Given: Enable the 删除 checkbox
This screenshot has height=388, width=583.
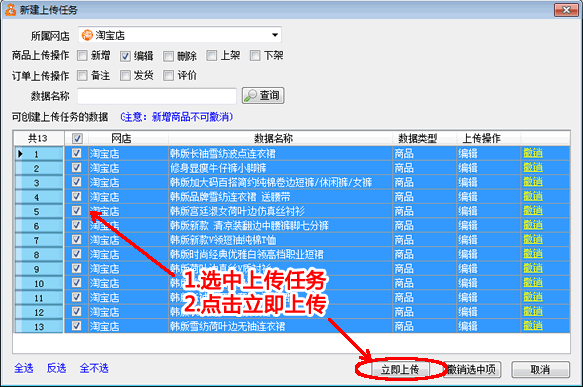Looking at the screenshot, I should click(168, 56).
